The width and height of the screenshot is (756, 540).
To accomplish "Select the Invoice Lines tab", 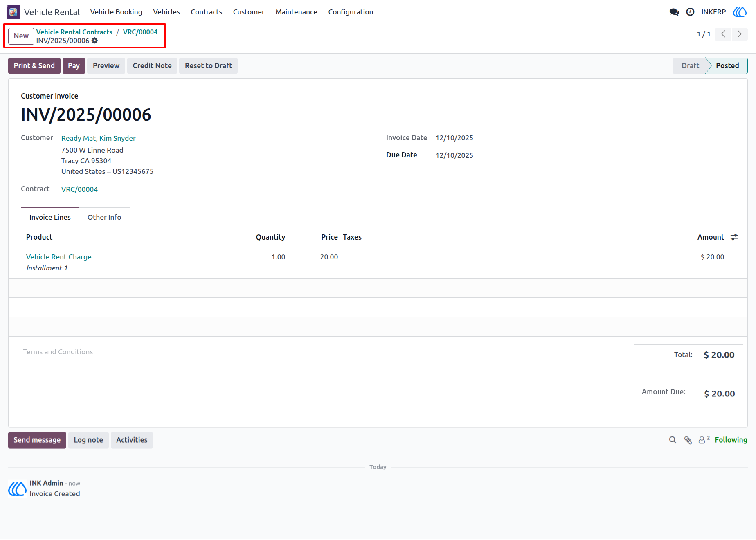I will point(50,217).
